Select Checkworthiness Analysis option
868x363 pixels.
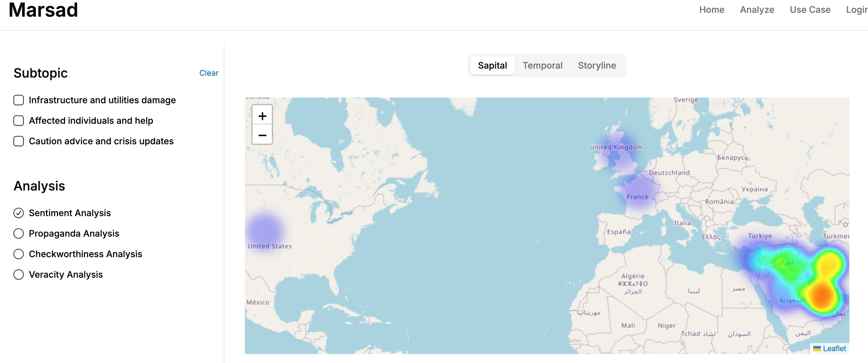19,254
